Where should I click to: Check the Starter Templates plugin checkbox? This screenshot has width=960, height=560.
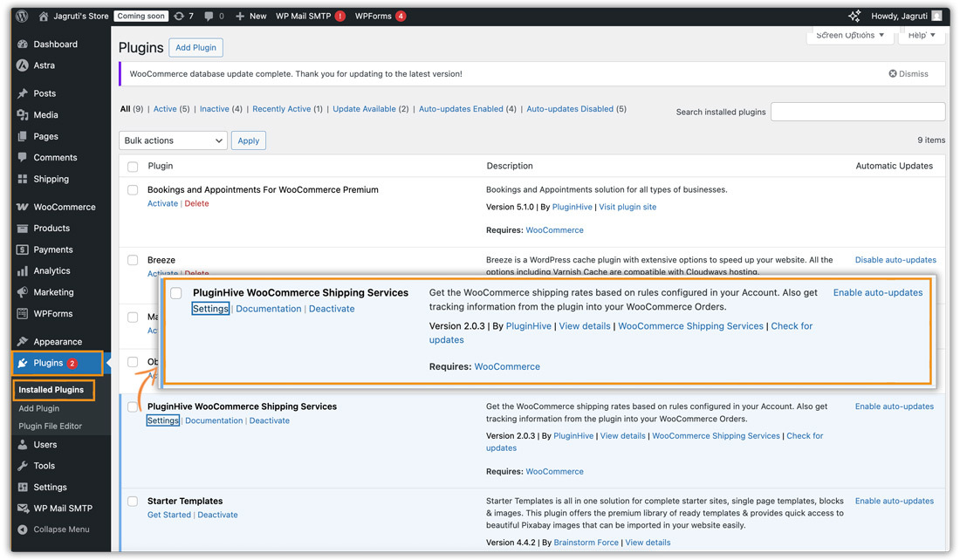point(133,502)
